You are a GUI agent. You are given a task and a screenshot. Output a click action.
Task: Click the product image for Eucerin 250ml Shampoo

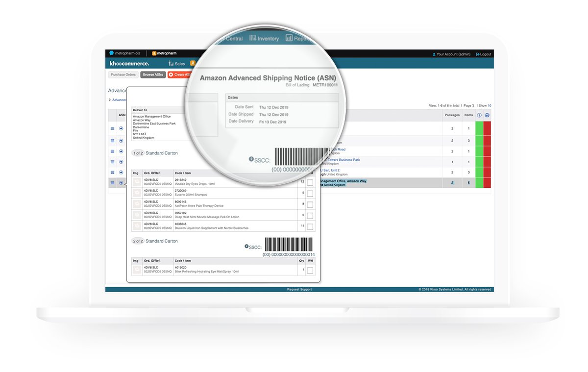tap(137, 193)
